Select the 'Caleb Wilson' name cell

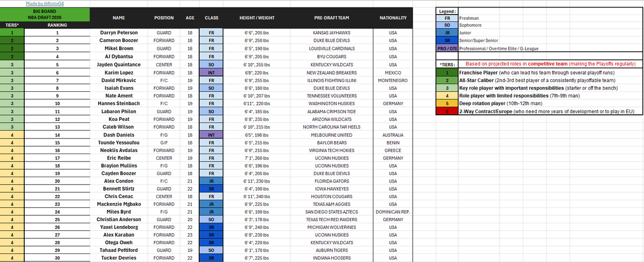[119, 127]
